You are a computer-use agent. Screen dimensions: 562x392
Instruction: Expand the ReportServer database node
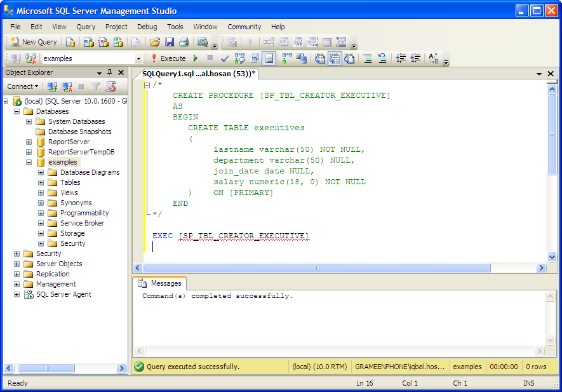click(29, 142)
